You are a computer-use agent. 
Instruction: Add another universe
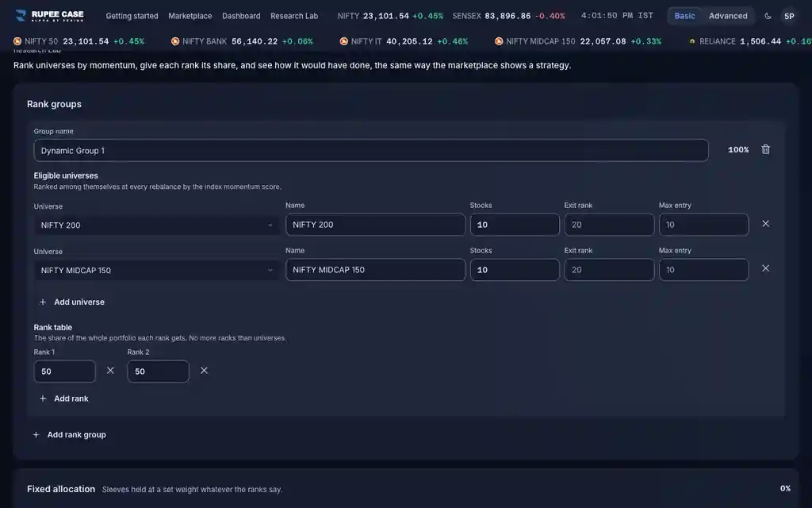72,302
